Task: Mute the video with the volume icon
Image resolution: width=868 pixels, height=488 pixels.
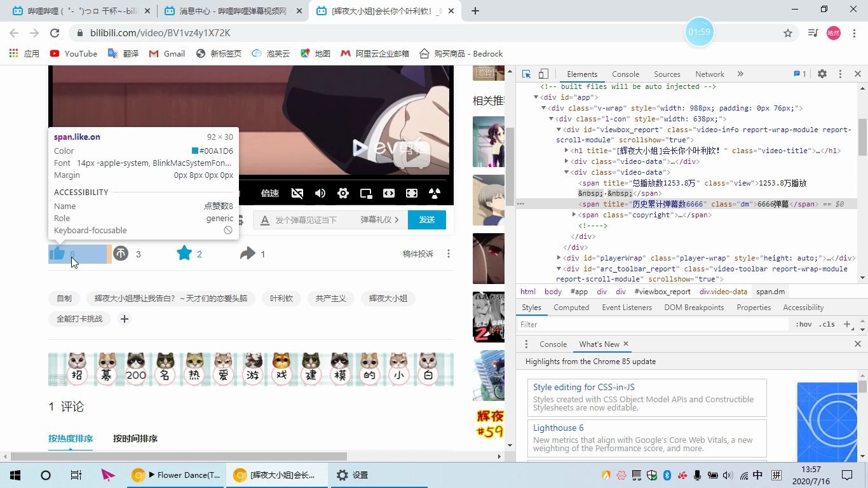Action: click(320, 193)
